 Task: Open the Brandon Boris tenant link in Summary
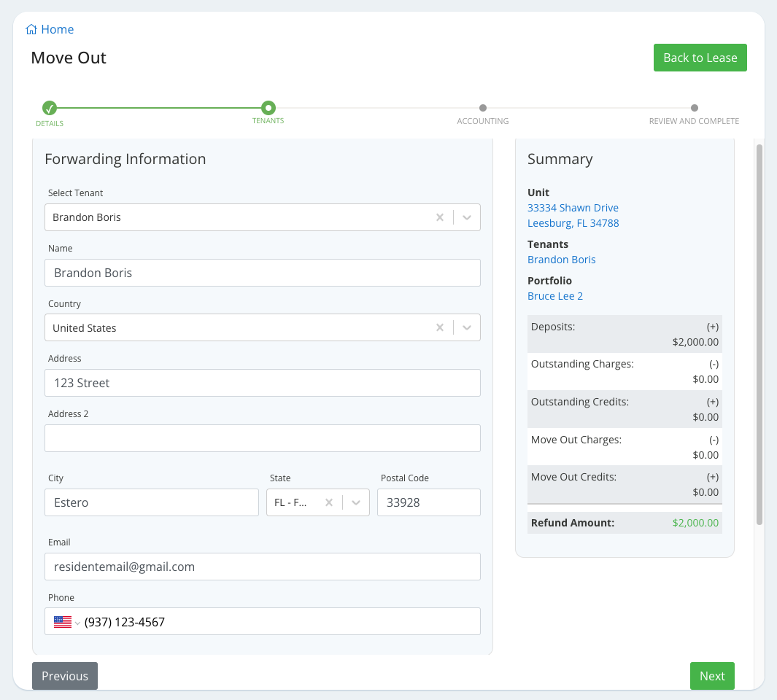click(561, 260)
